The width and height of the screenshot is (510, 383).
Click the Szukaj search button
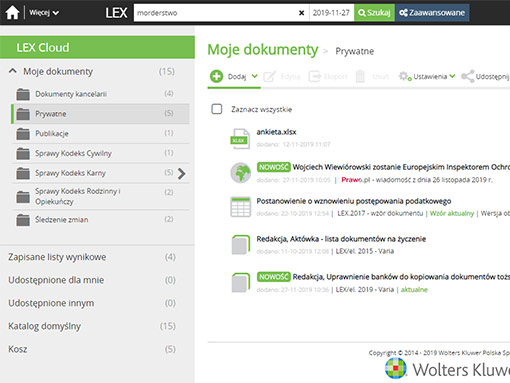[x=374, y=13]
